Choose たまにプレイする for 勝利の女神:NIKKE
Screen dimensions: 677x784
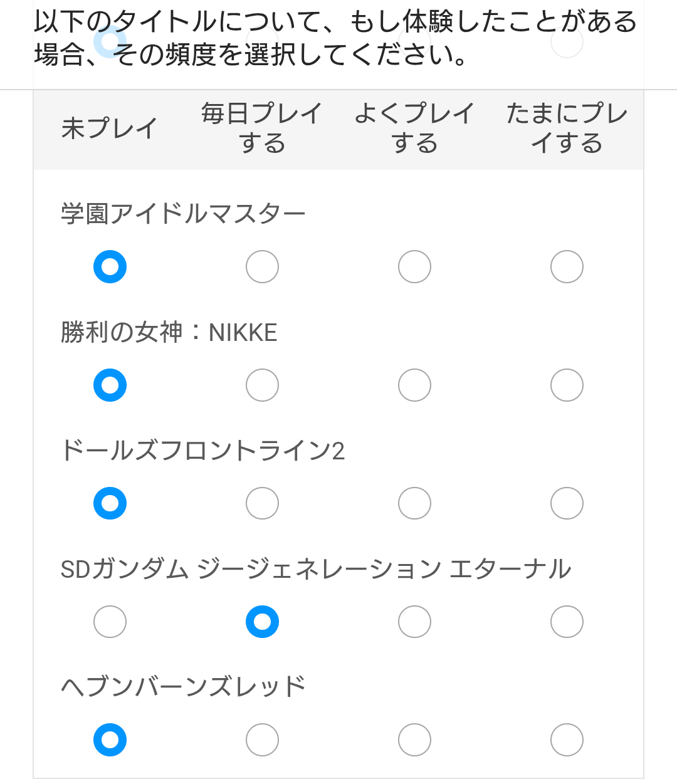(x=567, y=385)
